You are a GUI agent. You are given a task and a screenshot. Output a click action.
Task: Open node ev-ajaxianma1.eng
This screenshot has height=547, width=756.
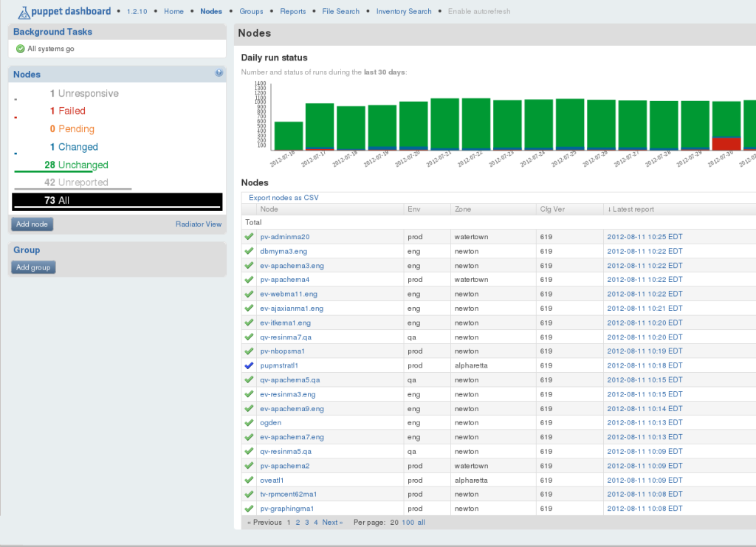tap(292, 309)
